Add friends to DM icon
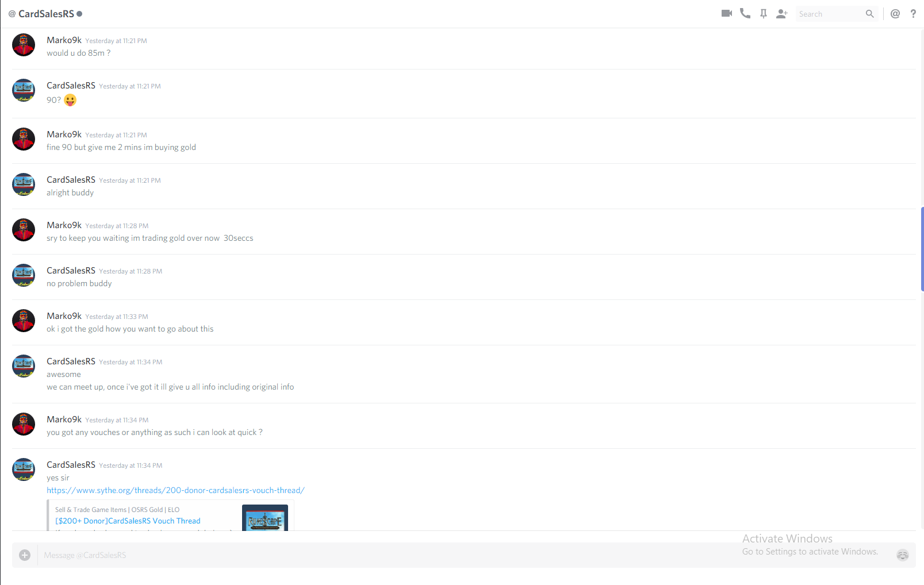 point(782,14)
